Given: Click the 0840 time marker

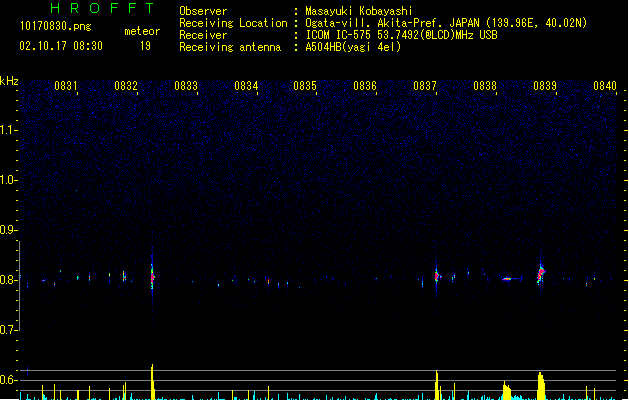Looking at the screenshot, I should 605,86.
